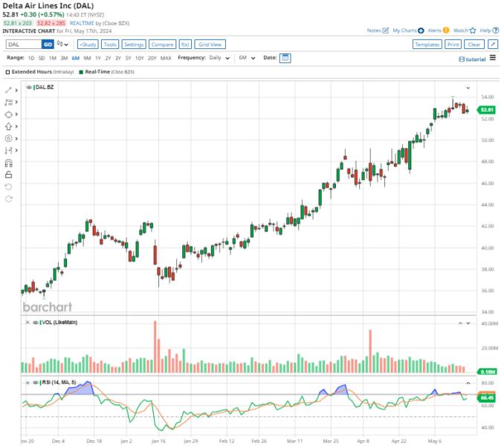Open chart Settings button
The width and height of the screenshot is (504, 446).
point(134,45)
